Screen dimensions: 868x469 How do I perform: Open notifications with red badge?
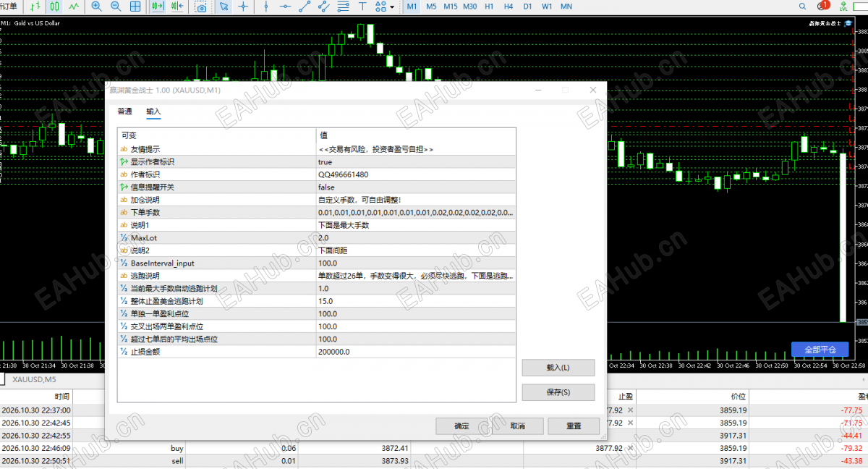click(x=823, y=6)
